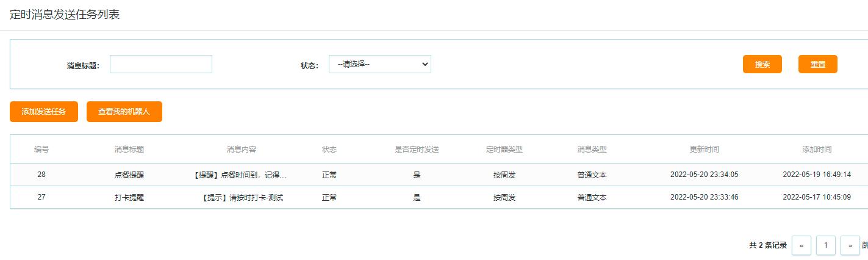Click the 消息标题 column header
Image resolution: width=868 pixels, height=260 pixels.
[129, 150]
